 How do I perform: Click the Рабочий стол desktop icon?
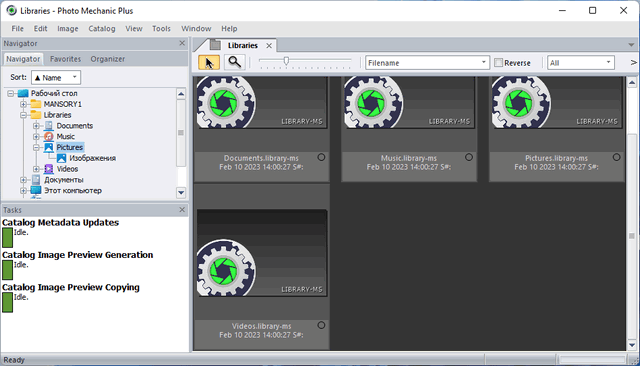pos(23,93)
